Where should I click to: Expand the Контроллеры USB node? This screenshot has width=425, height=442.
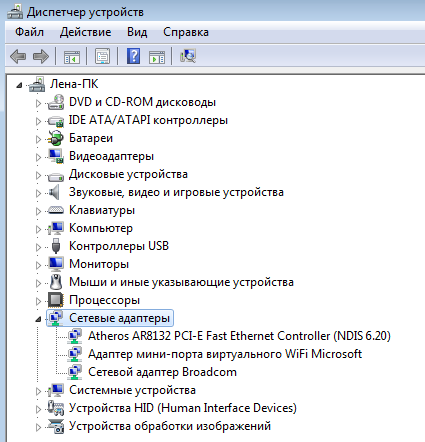click(38, 247)
